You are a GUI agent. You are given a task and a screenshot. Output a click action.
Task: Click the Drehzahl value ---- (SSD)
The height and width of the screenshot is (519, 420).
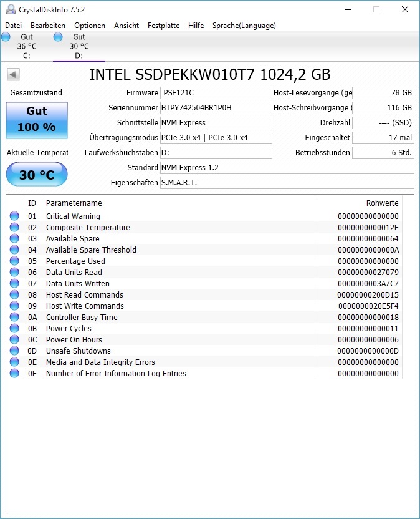click(x=383, y=123)
